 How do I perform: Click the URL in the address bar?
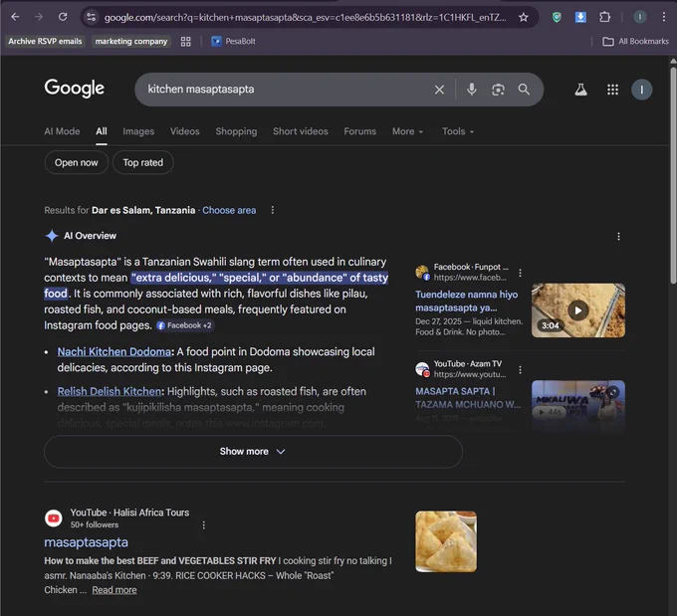tap(305, 17)
